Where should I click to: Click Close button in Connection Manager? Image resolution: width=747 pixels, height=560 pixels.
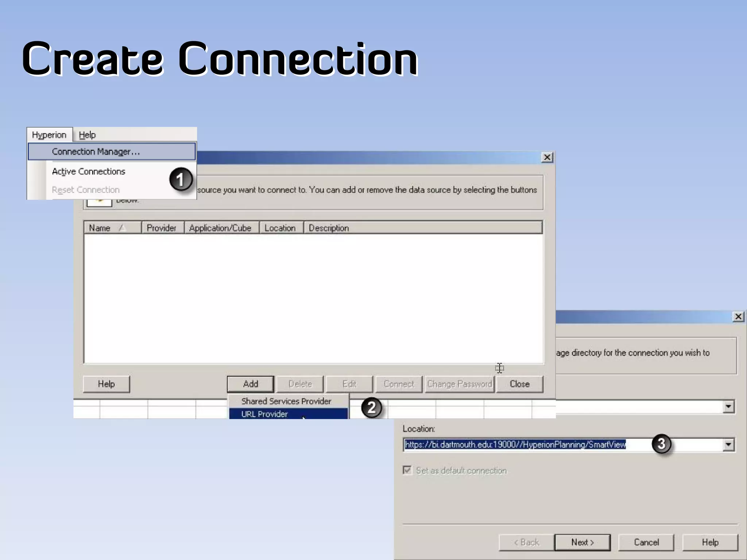pos(520,384)
